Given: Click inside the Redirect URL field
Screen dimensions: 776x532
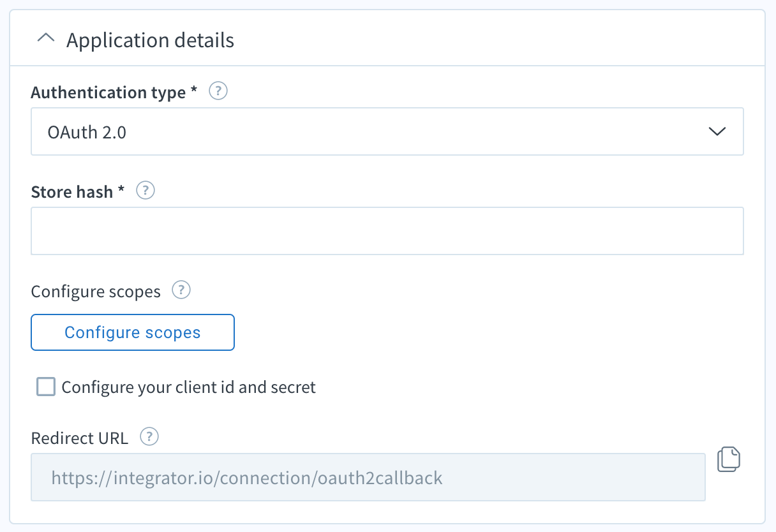Looking at the screenshot, I should pyautogui.click(x=574, y=477).
